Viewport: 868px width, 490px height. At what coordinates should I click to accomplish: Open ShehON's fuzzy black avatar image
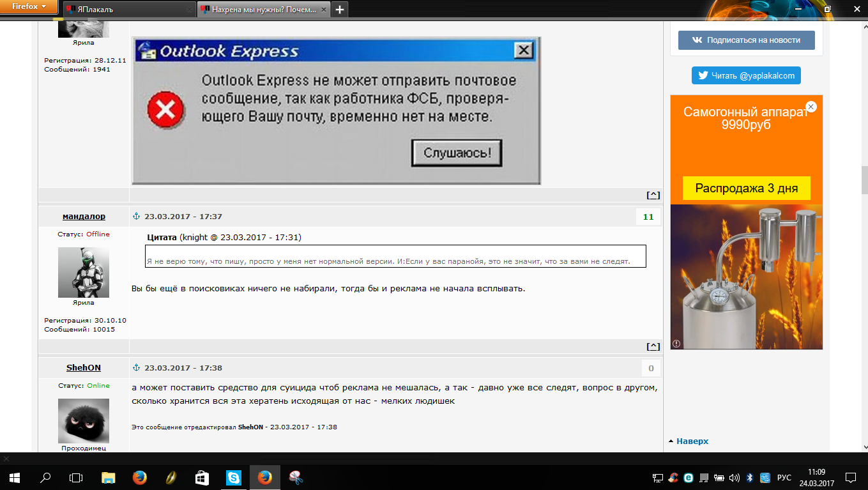tap(84, 421)
